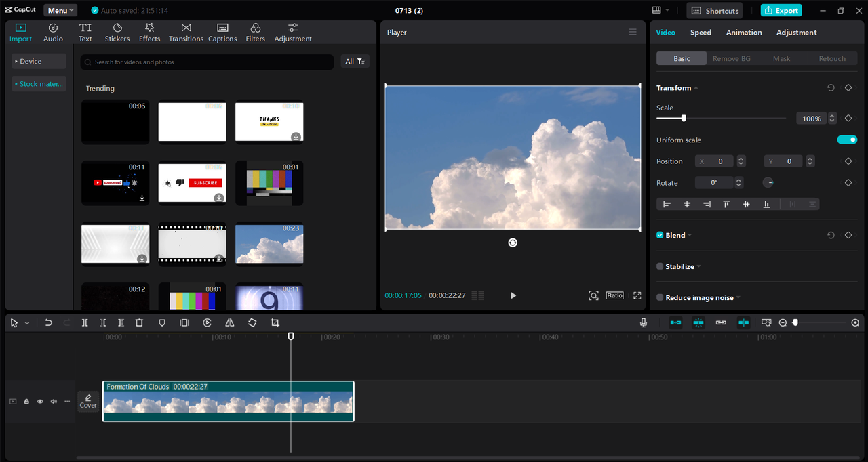This screenshot has height=462, width=868.
Task: Add keyframe for Scale
Action: [x=848, y=119]
